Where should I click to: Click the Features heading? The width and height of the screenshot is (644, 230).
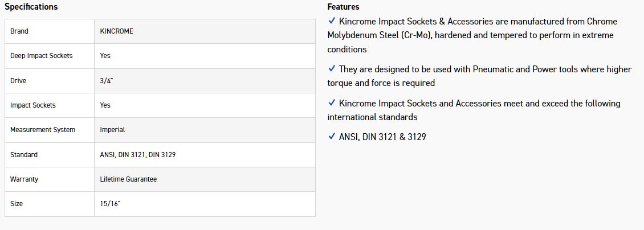point(343,7)
